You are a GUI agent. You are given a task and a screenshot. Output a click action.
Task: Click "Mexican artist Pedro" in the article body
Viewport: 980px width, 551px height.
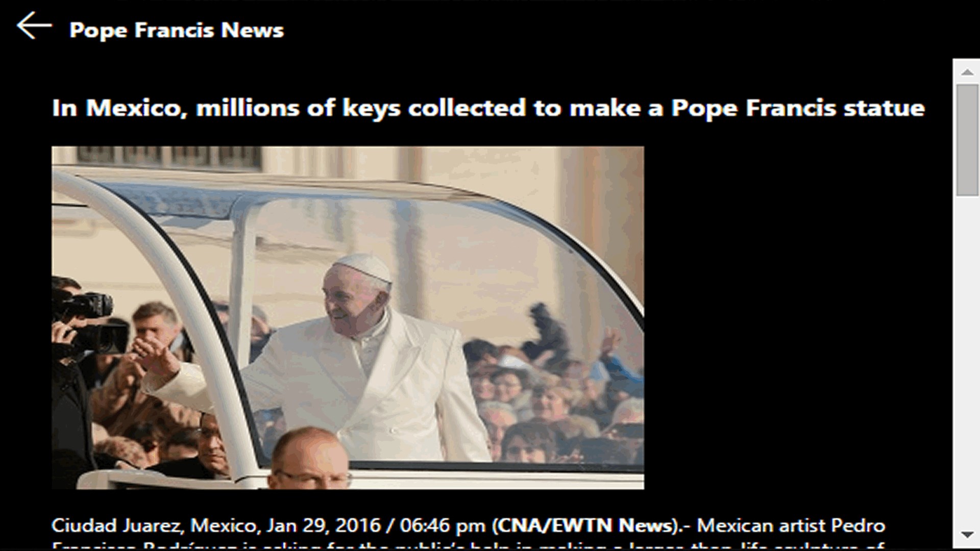point(791,525)
